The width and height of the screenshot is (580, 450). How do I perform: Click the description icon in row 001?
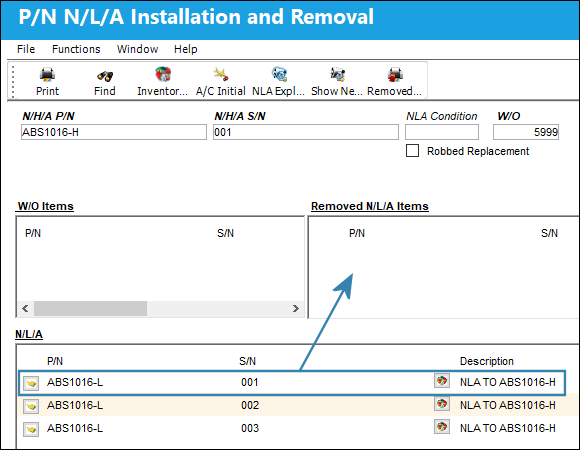click(442, 380)
